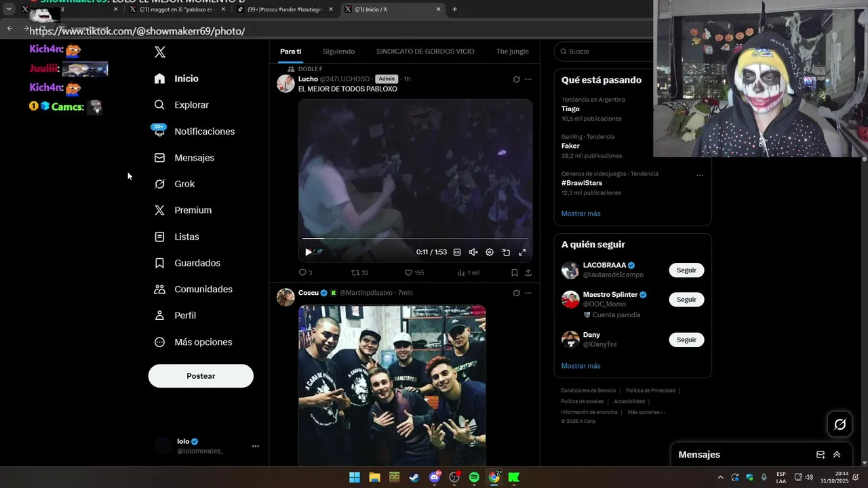Open Comunidades in the sidebar

coord(193,289)
